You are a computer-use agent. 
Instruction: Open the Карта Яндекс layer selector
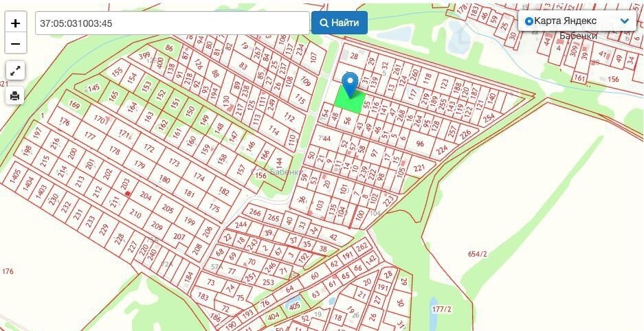tap(577, 21)
